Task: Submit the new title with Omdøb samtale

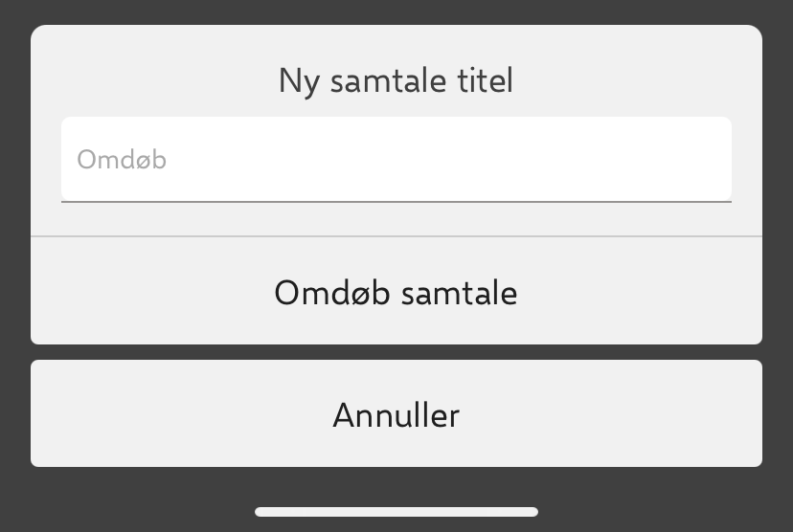Action: click(396, 292)
